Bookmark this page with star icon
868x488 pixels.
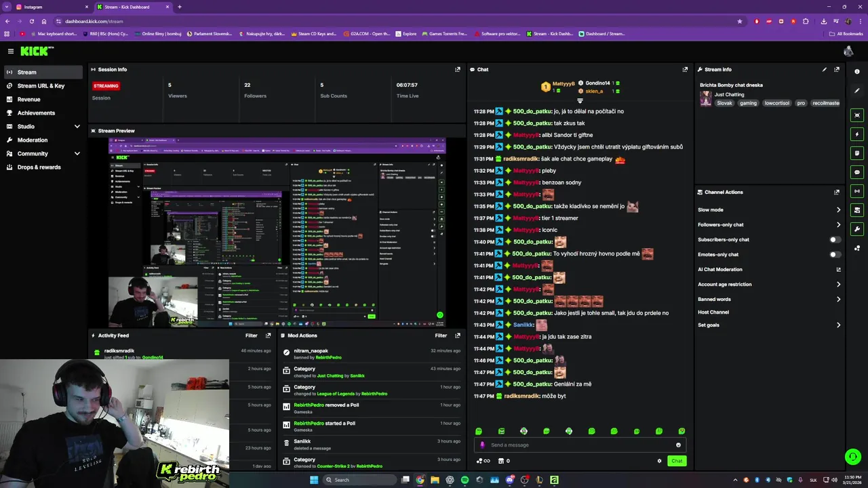pyautogui.click(x=740, y=21)
